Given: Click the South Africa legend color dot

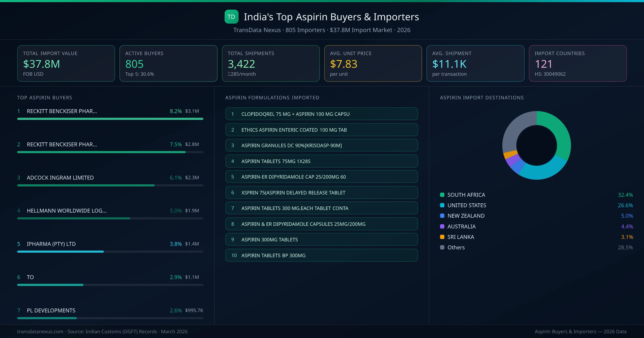Looking at the screenshot, I should pos(442,195).
